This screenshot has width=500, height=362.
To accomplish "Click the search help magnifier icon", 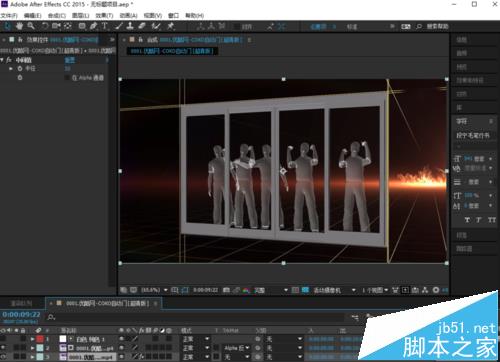I will 419,26.
